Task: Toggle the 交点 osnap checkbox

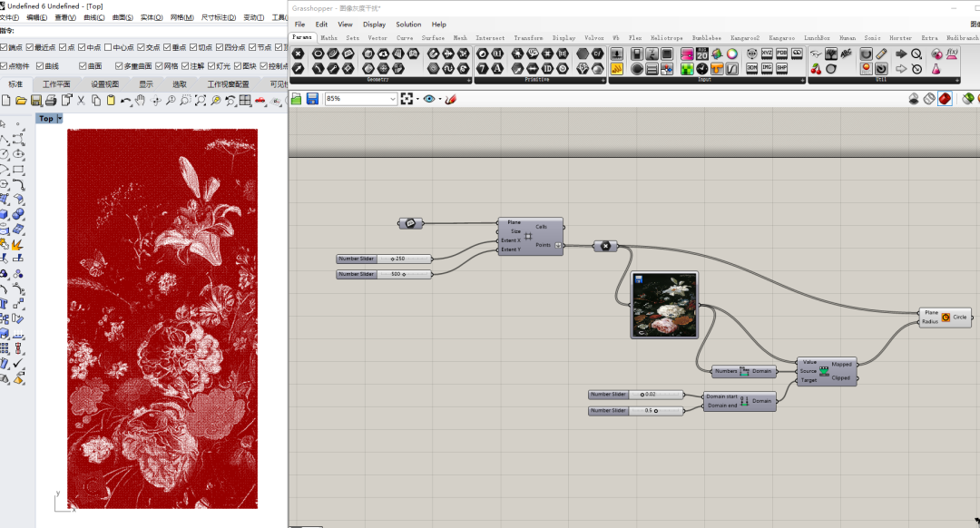Action: click(x=141, y=47)
